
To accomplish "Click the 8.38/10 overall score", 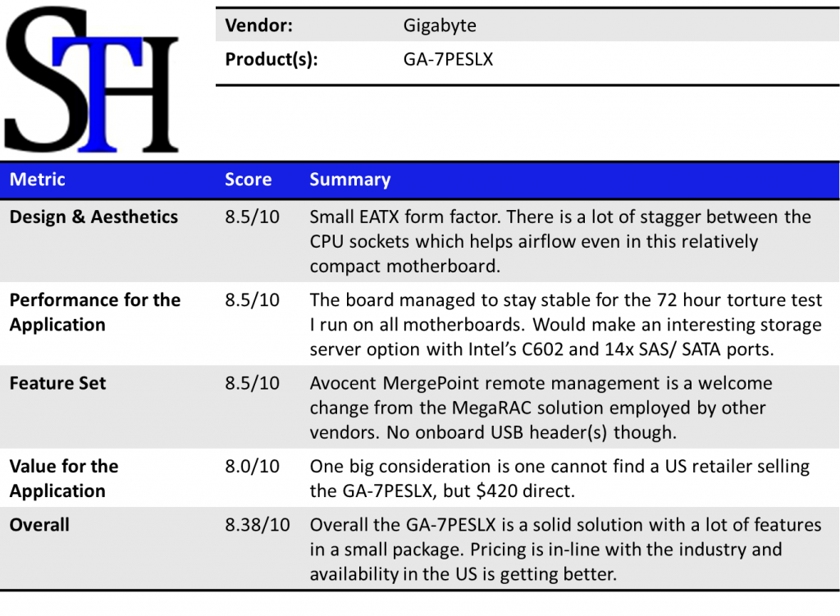I will (257, 525).
